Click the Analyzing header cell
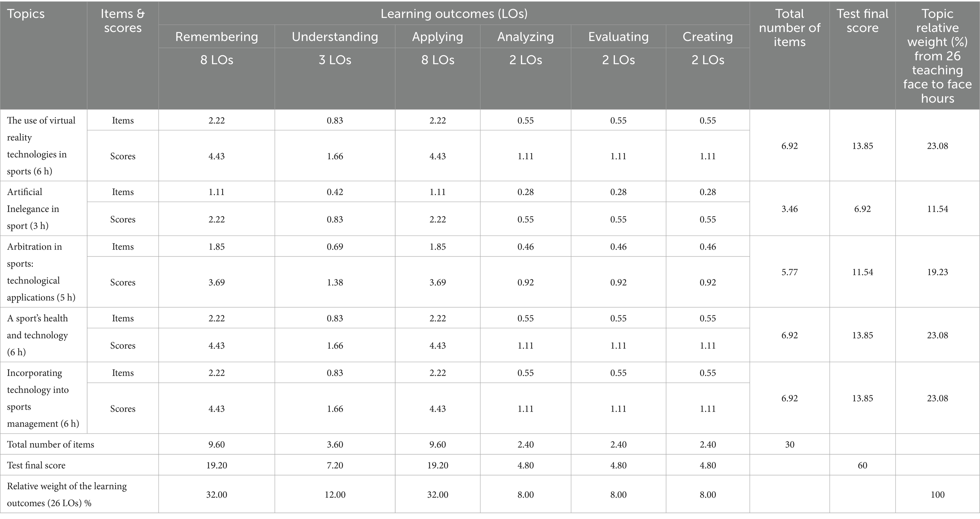The width and height of the screenshot is (980, 519). click(x=525, y=37)
